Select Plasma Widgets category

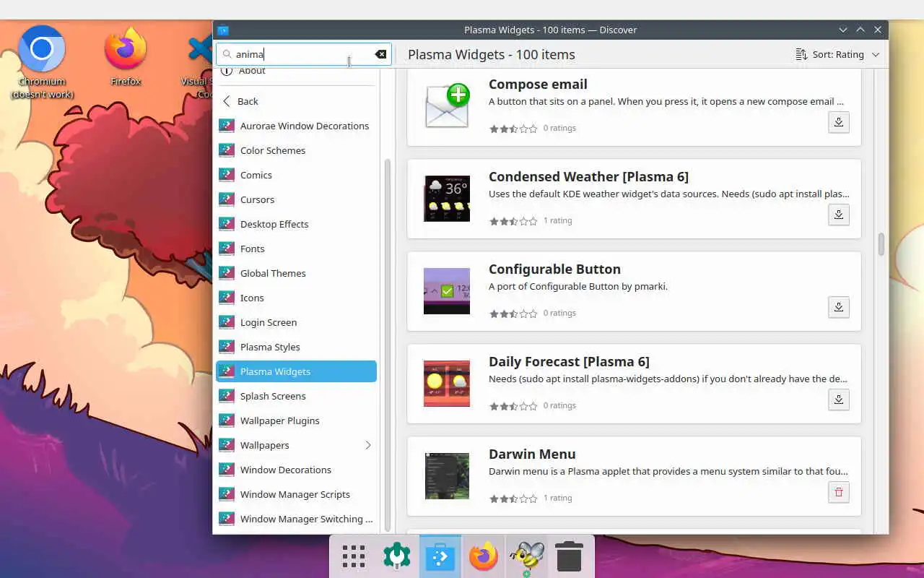pos(296,371)
